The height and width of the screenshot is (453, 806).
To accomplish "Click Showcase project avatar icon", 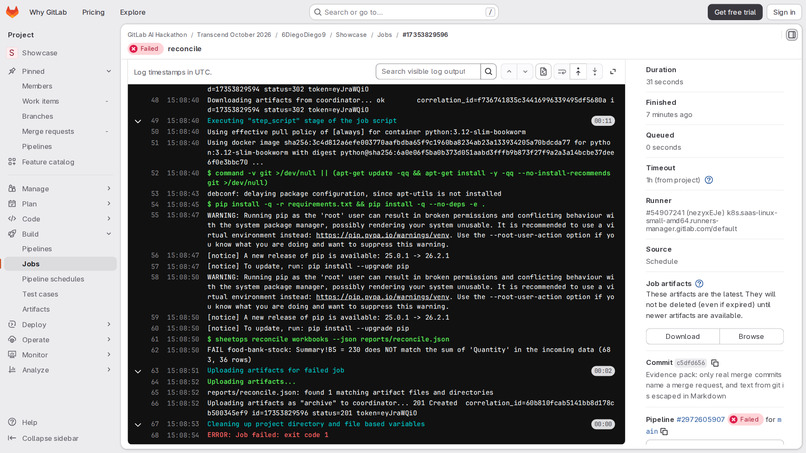I will pos(12,53).
